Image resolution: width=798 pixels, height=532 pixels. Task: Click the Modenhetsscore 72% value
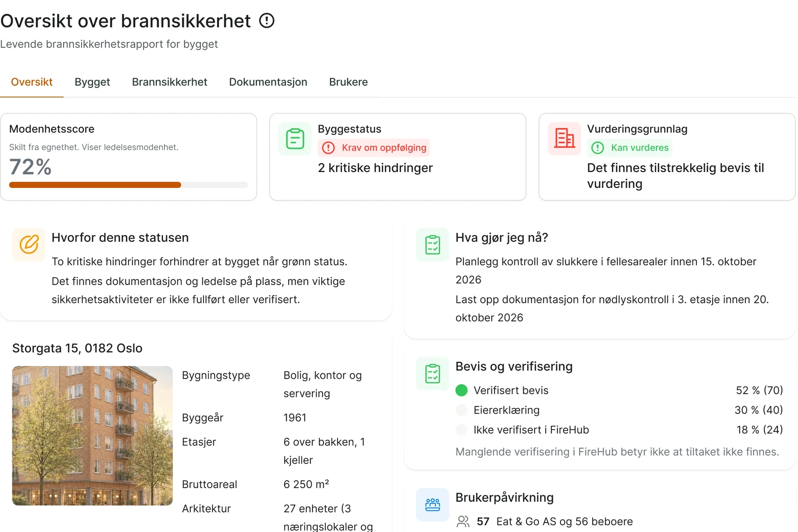tap(31, 167)
